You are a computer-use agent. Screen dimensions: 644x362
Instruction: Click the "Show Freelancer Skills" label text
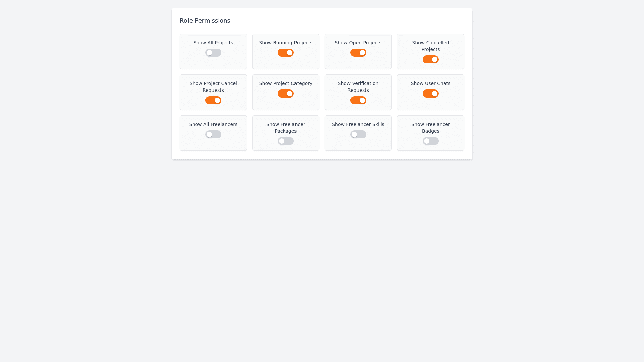pyautogui.click(x=358, y=124)
